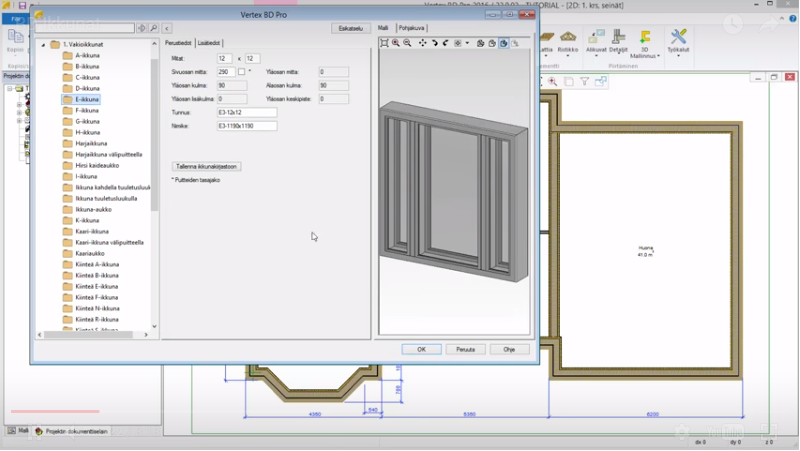
Task: Click the Tallenna ikkunakirjastoon button
Action: click(x=206, y=166)
